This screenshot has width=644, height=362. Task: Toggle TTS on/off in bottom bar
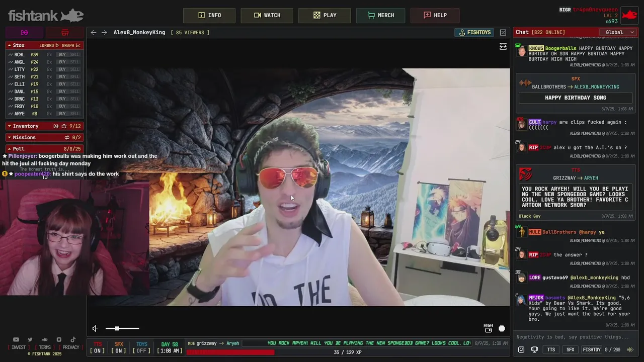point(98,347)
